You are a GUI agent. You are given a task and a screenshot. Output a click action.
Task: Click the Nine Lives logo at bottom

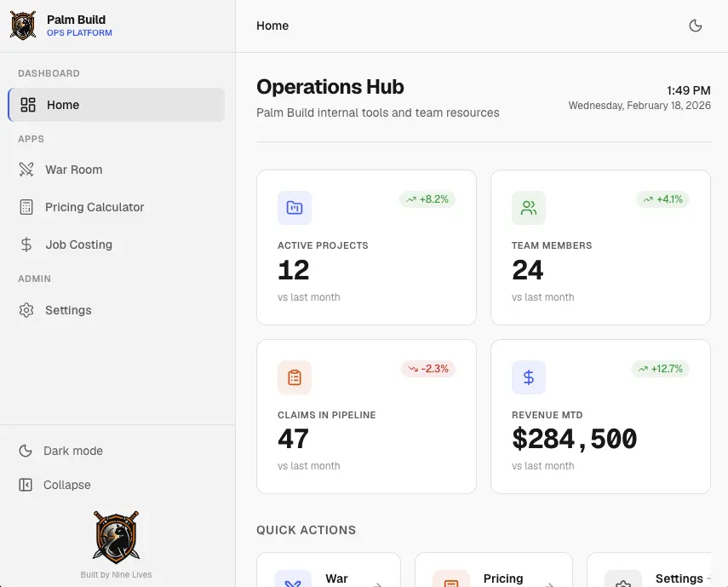click(x=116, y=536)
